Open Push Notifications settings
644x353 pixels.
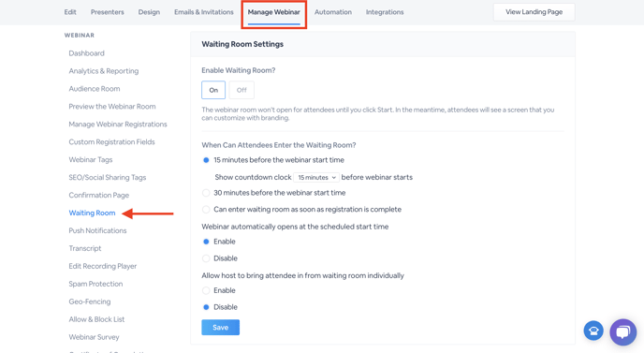[x=97, y=230]
